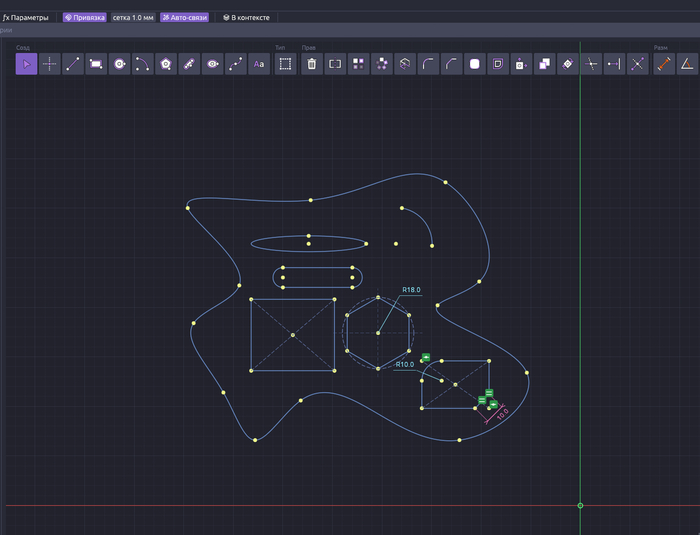This screenshot has width=700, height=535.
Task: Select the arrow selection tool
Action: pos(26,64)
